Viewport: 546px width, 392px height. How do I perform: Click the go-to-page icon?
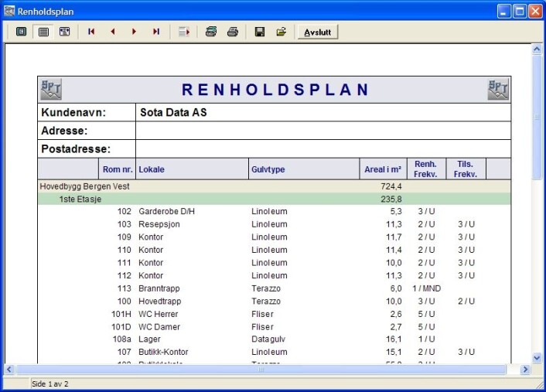(184, 32)
